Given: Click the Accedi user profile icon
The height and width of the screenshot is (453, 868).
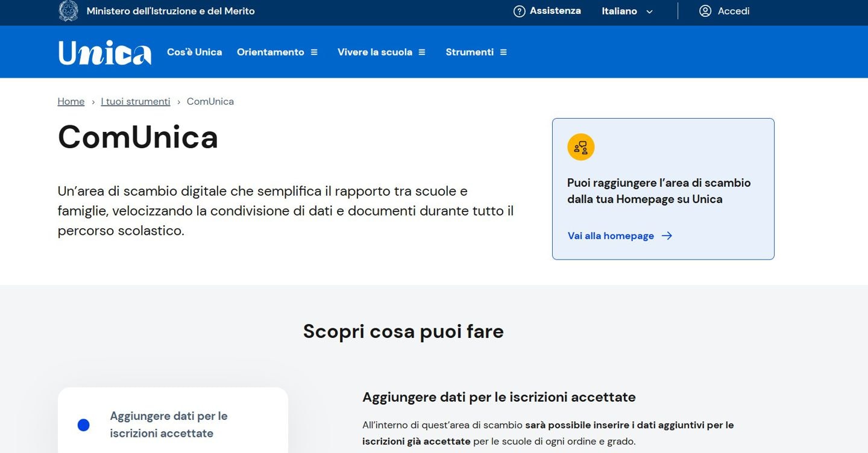Looking at the screenshot, I should tap(705, 11).
